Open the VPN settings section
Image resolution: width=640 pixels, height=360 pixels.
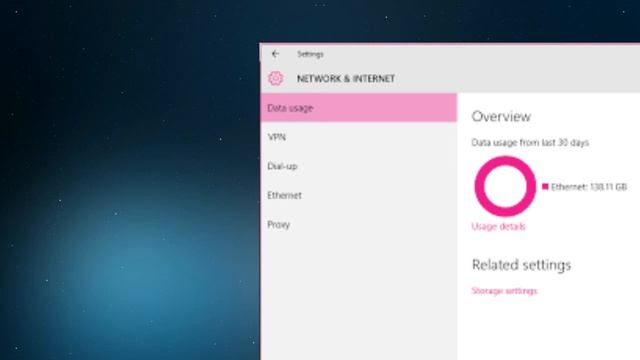coord(358,137)
